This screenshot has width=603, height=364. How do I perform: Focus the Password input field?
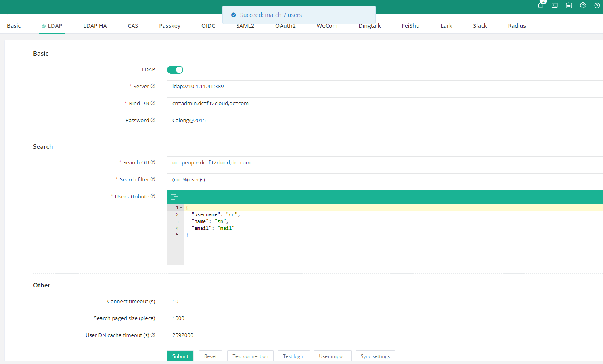click(x=385, y=120)
